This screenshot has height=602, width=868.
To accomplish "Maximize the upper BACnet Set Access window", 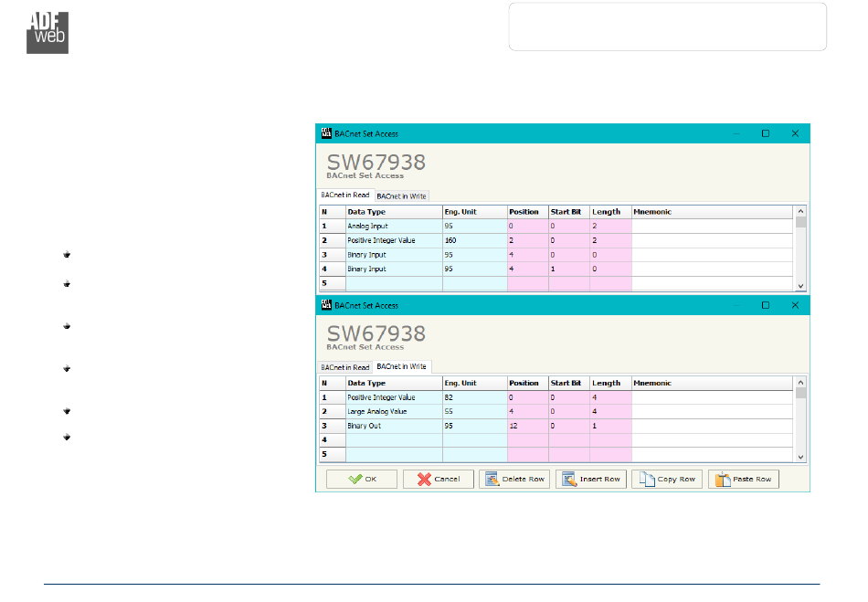I will pos(766,133).
